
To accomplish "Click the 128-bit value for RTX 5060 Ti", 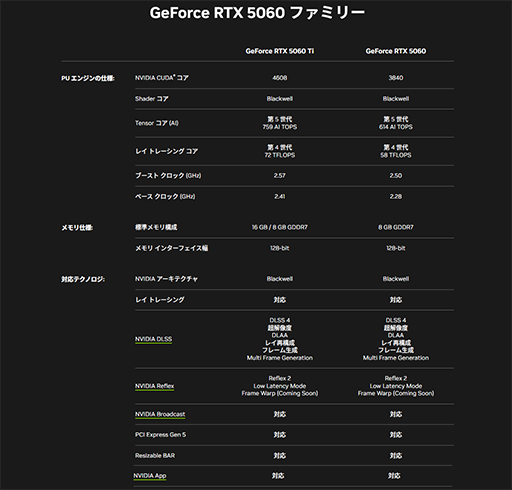I will (280, 248).
